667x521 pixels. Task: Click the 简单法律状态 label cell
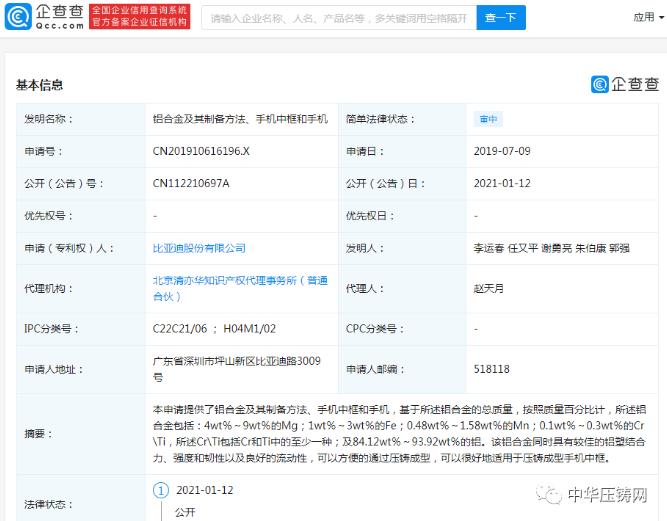(402, 119)
